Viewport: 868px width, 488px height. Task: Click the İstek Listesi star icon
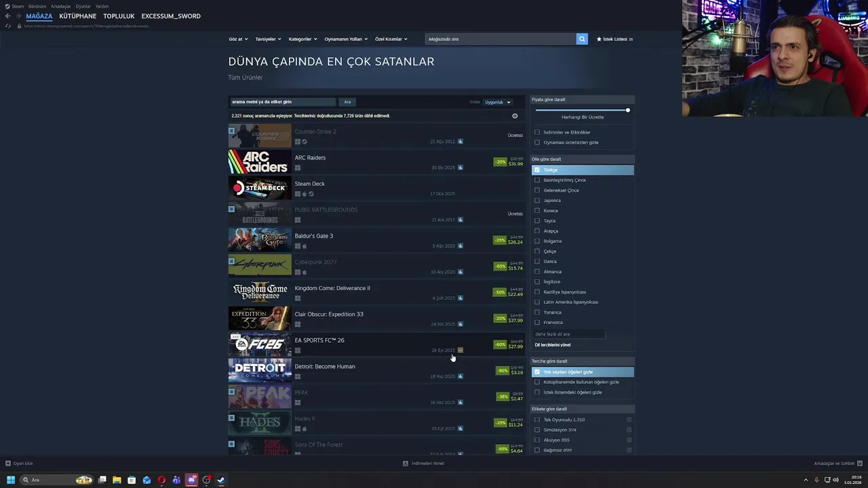tap(599, 39)
